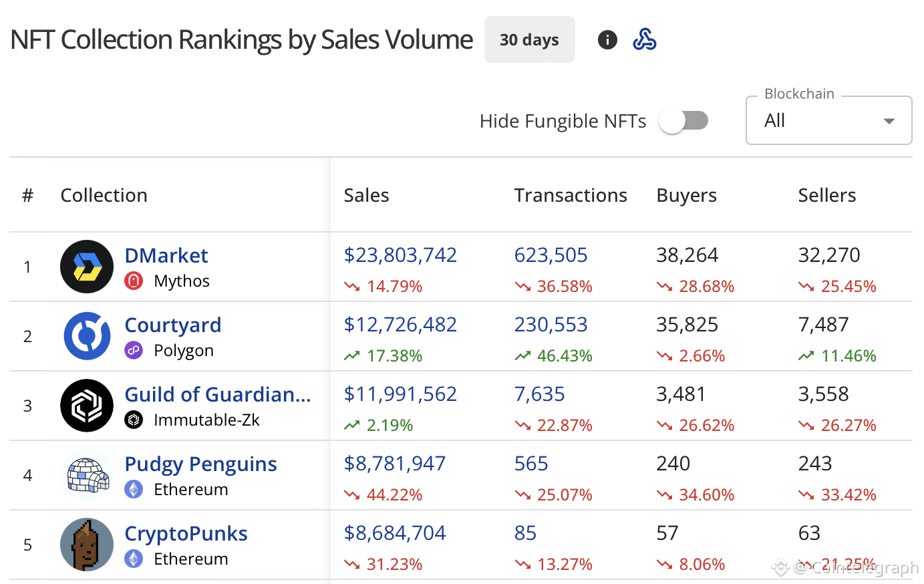The image size is (924, 584).
Task: Open the Blockchain dropdown set to All
Action: tap(828, 121)
